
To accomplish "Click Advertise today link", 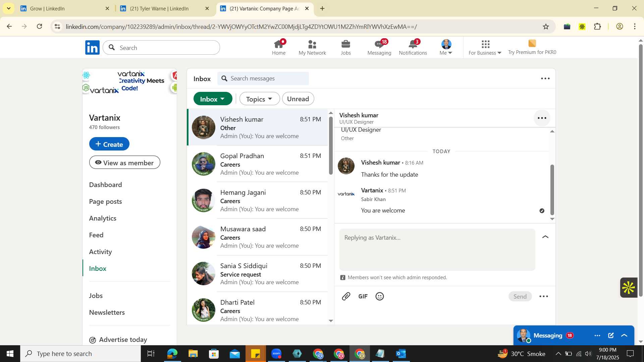I will pyautogui.click(x=118, y=340).
